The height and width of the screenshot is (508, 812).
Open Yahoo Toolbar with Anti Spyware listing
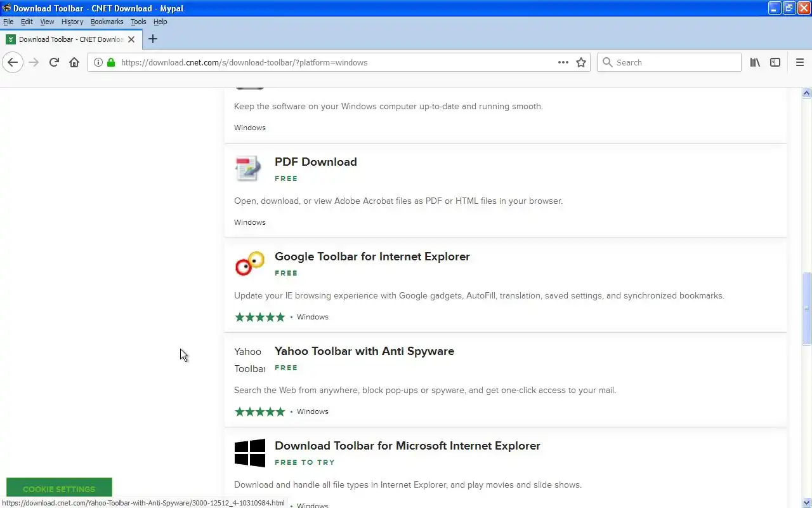pos(364,351)
